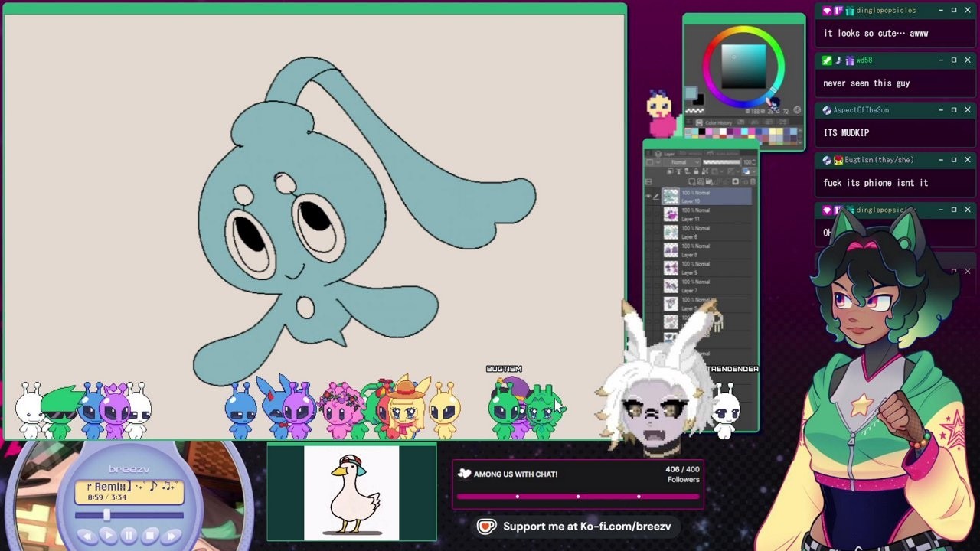The height and width of the screenshot is (551, 980).
Task: Open the Layer panel tab
Action: pyautogui.click(x=665, y=154)
